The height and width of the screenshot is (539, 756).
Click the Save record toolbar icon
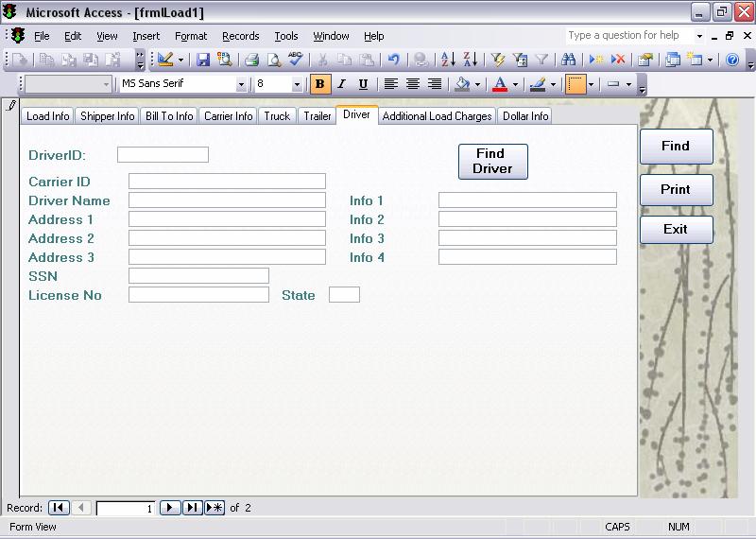[203, 60]
